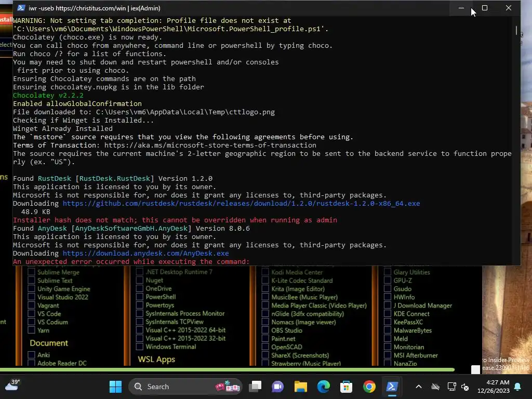The height and width of the screenshot is (399, 532).
Task: Check the PowerShell install checkbox
Action: [139, 297]
